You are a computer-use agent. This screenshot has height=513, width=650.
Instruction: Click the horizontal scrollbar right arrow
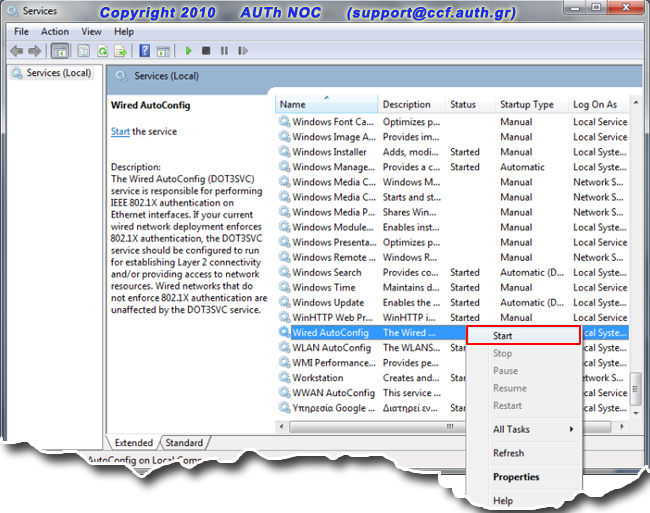point(621,426)
